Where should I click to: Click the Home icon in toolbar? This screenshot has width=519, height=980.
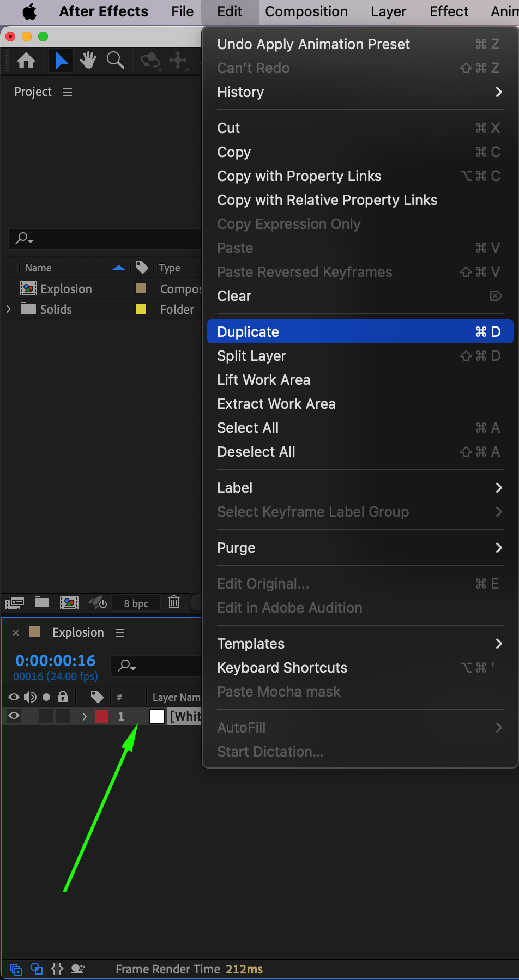(26, 61)
